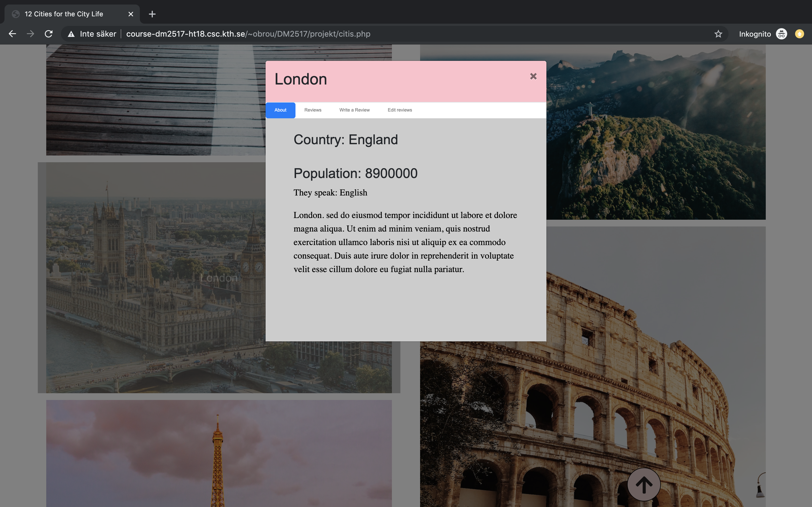Click the browser back arrow

12,34
